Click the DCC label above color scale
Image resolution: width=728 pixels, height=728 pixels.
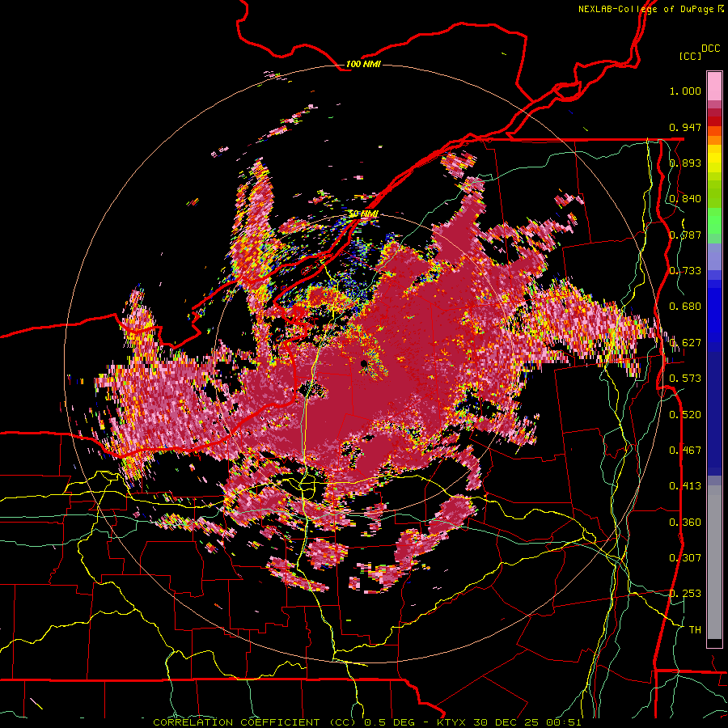711,49
